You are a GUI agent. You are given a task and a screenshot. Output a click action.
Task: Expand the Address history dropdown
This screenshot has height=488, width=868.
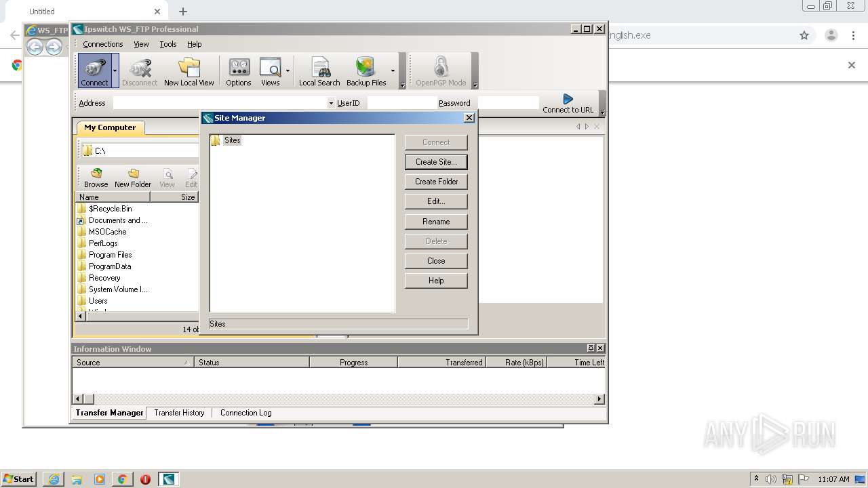331,103
